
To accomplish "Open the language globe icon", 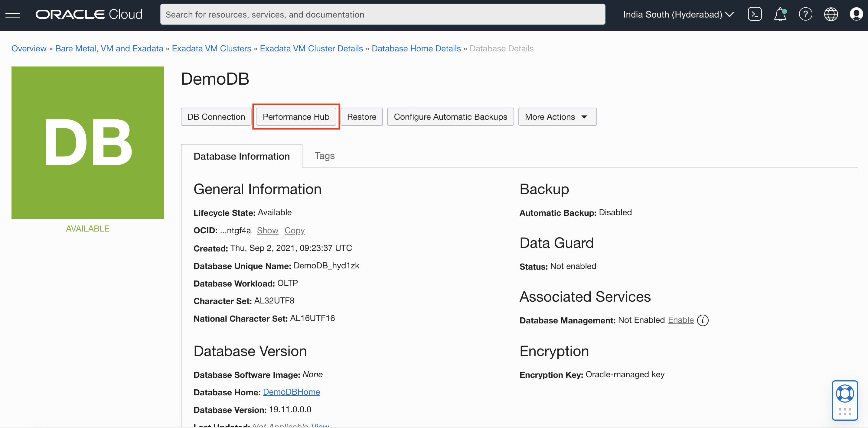I will (x=830, y=14).
